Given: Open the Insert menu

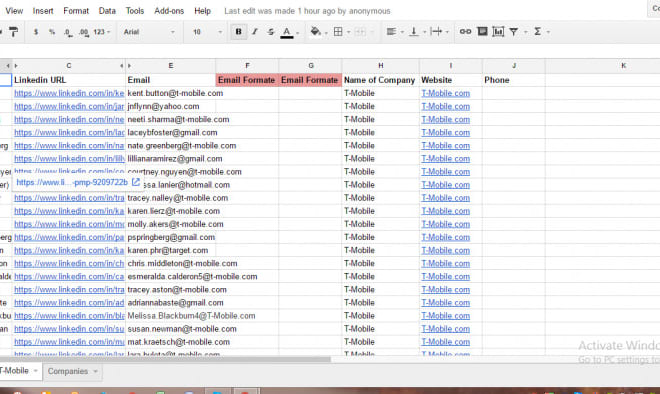Looking at the screenshot, I should (43, 11).
